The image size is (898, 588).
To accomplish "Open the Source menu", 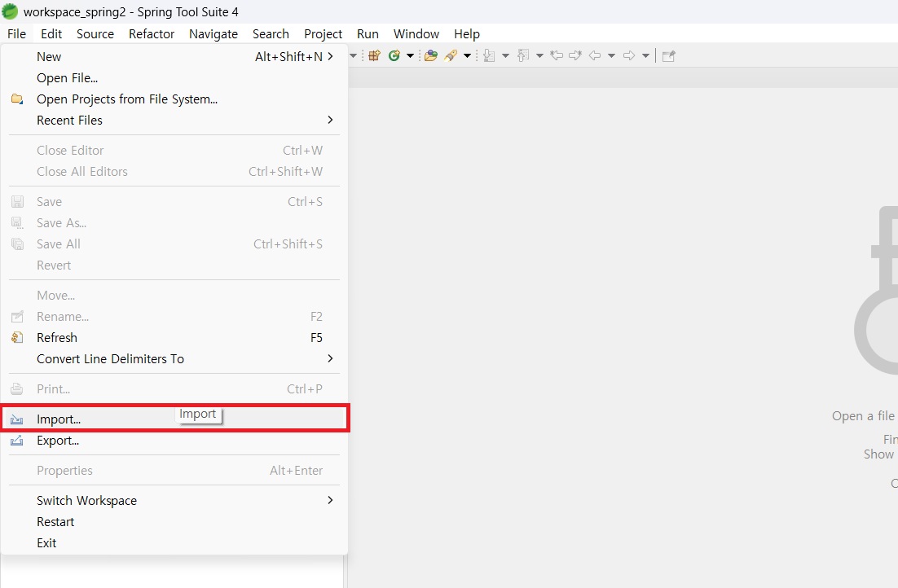I will [x=95, y=33].
